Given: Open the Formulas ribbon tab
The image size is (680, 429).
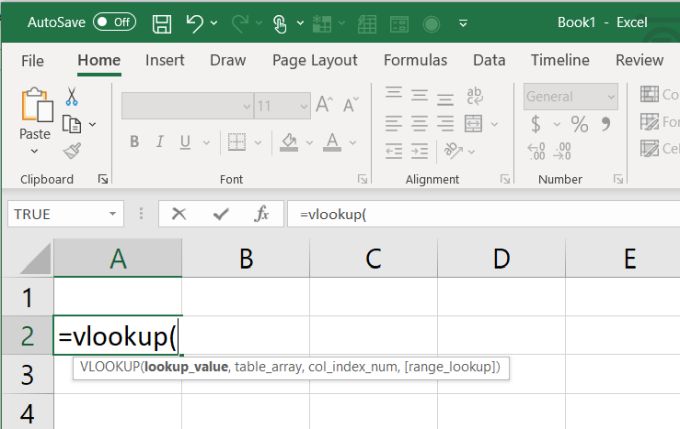Looking at the screenshot, I should (x=415, y=60).
